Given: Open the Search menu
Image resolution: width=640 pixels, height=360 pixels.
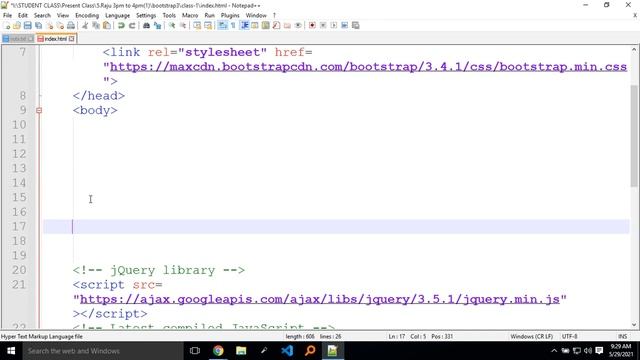Looking at the screenshot, I should [x=42, y=16].
